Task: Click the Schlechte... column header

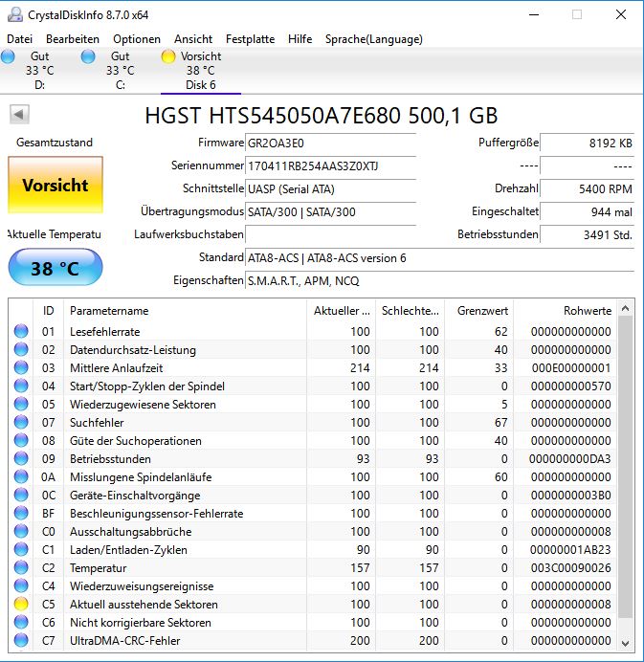Action: 411,311
